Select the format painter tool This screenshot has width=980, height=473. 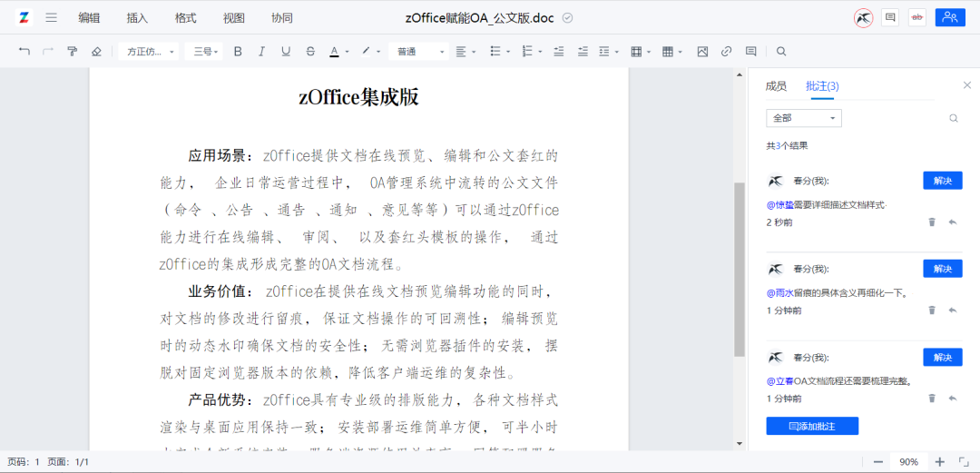tap(73, 52)
